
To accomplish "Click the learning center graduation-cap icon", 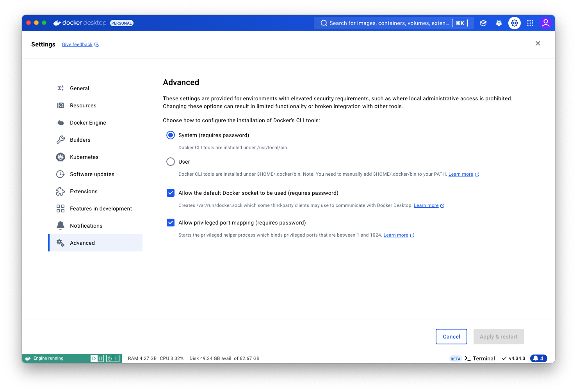I will [x=483, y=23].
